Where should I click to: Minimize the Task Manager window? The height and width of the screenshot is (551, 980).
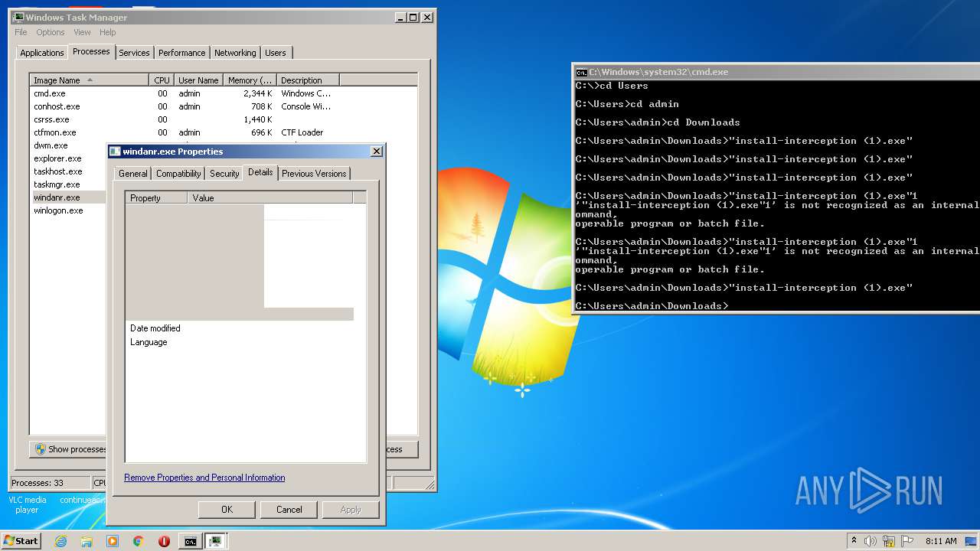400,18
